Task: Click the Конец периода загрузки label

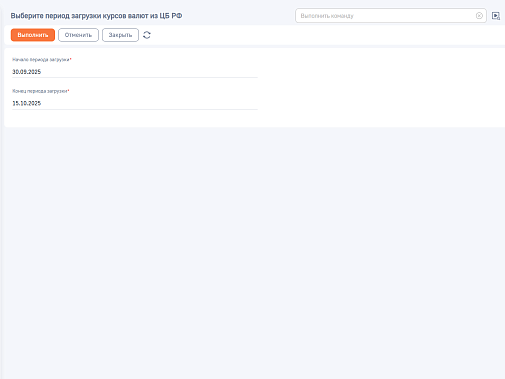Action: [x=40, y=91]
